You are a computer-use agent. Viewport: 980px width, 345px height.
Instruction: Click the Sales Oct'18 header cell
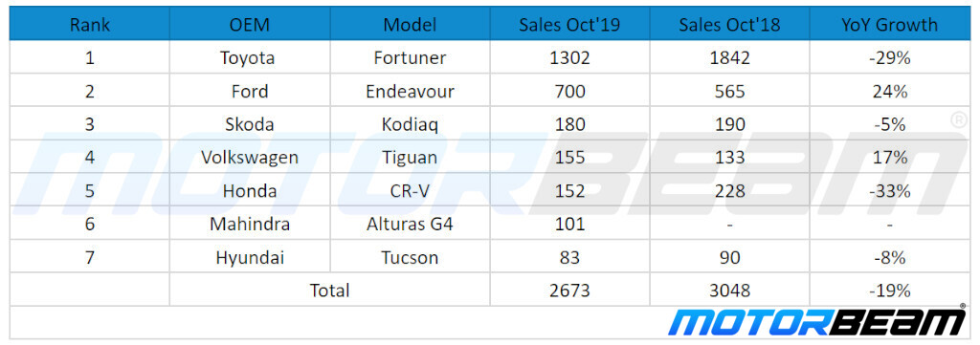pyautogui.click(x=729, y=25)
